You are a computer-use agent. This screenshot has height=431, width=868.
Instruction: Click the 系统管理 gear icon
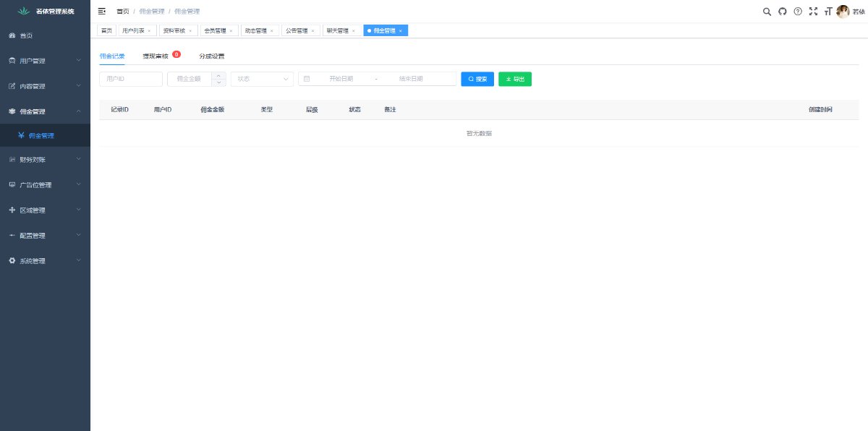(x=12, y=260)
